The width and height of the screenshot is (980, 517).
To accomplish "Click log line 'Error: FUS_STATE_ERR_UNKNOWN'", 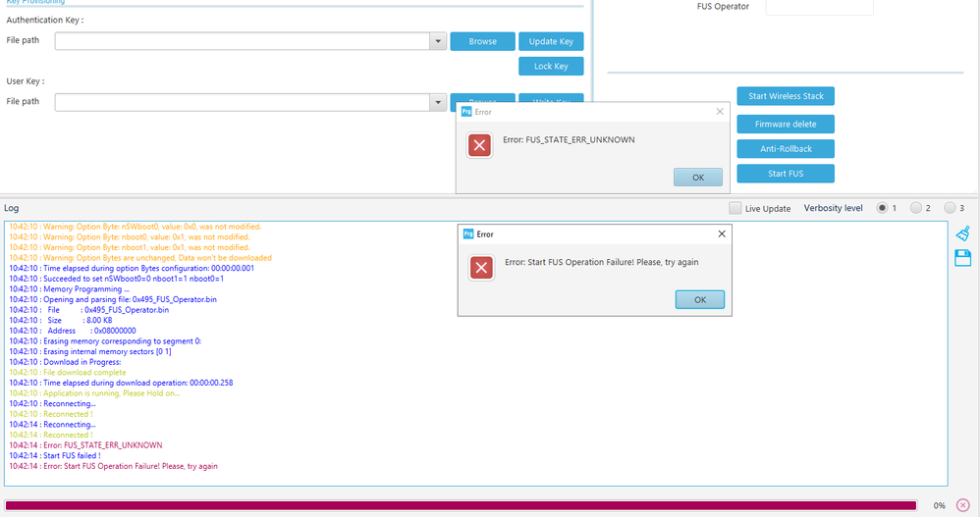I will pos(85,445).
